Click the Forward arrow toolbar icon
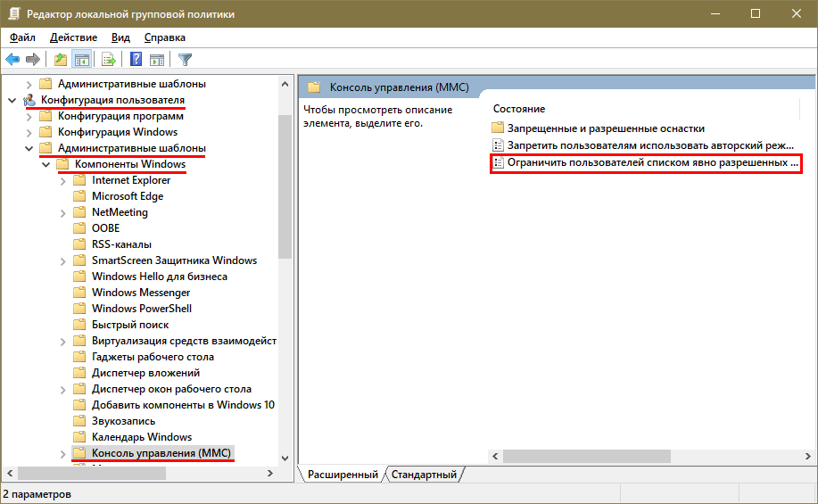Screen dimensions: 818x504 coord(33,60)
